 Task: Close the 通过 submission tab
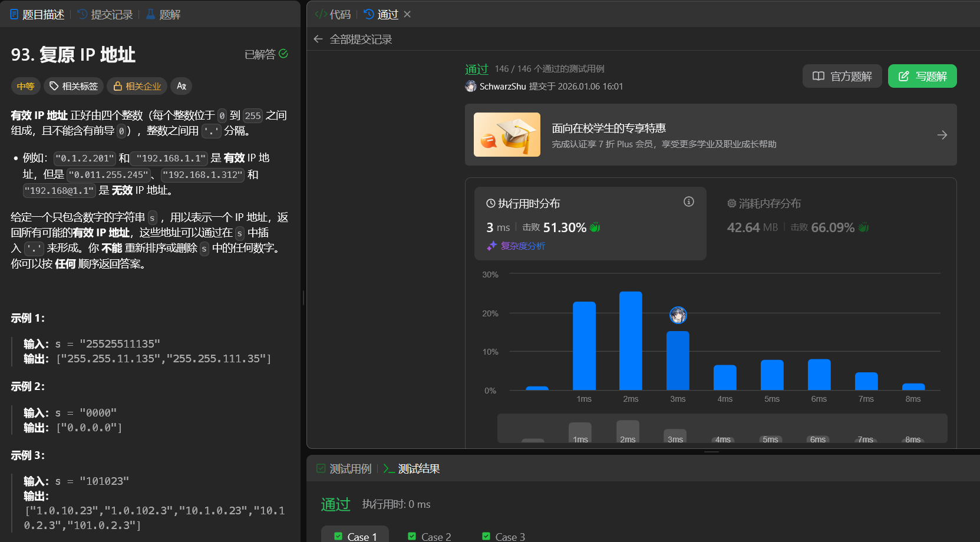(407, 14)
